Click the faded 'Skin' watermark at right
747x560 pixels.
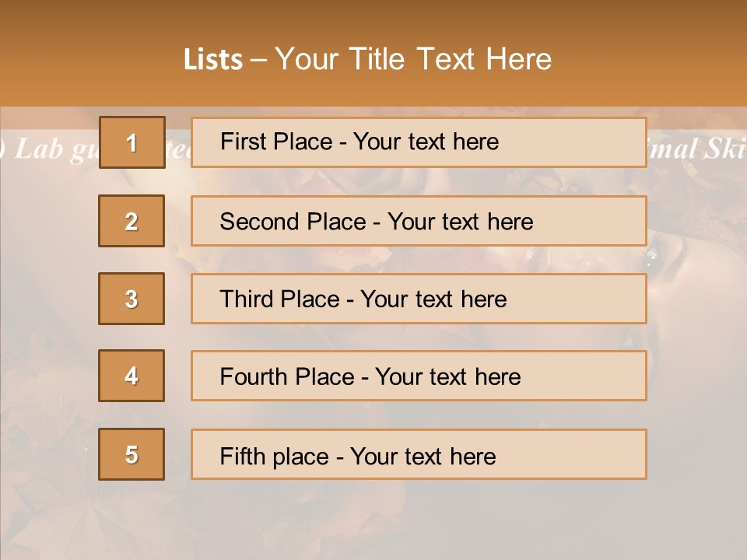point(724,149)
